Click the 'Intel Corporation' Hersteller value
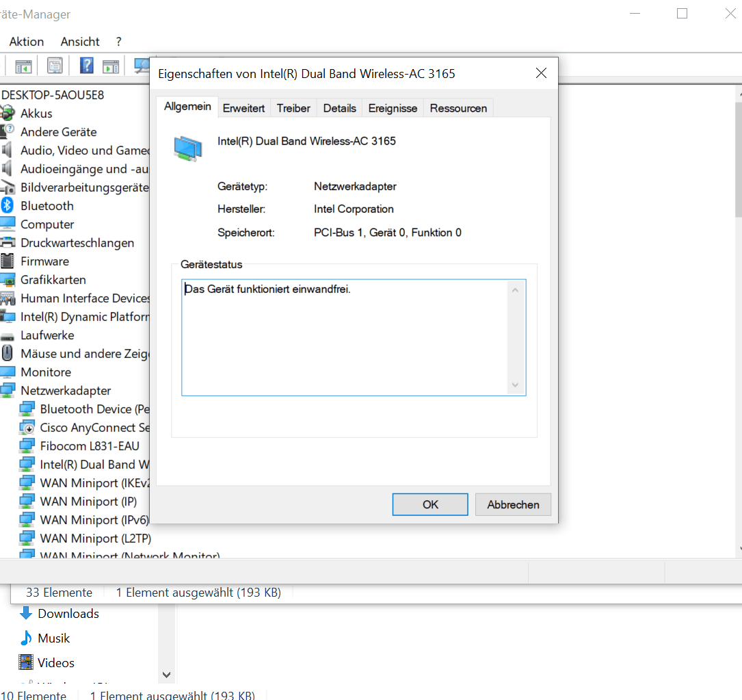This screenshot has height=700, width=742. tap(354, 209)
